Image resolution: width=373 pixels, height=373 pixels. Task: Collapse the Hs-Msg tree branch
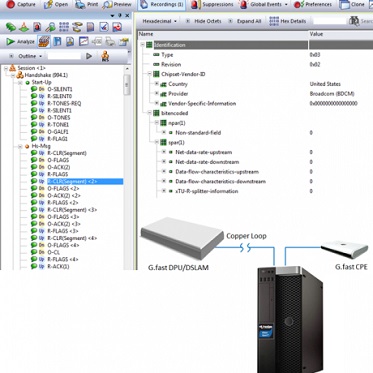coord(20,146)
